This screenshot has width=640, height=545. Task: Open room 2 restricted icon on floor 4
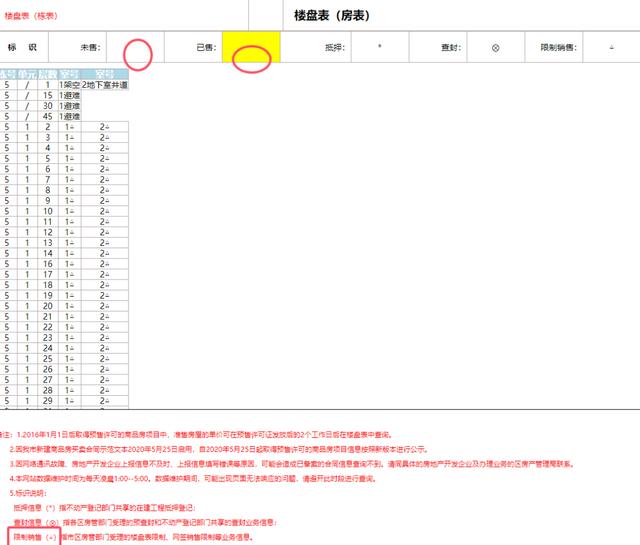pos(107,148)
